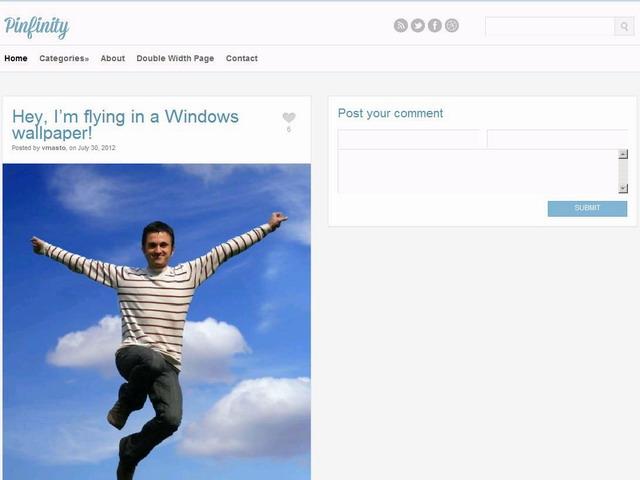Click the comment message textarea
Screen dimensions: 640x480
[x=478, y=171]
